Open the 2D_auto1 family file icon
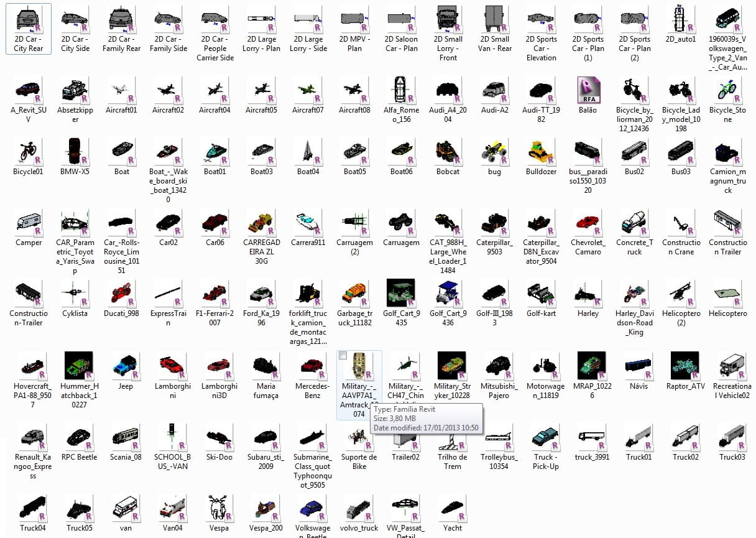The height and width of the screenshot is (538, 756). 681,21
